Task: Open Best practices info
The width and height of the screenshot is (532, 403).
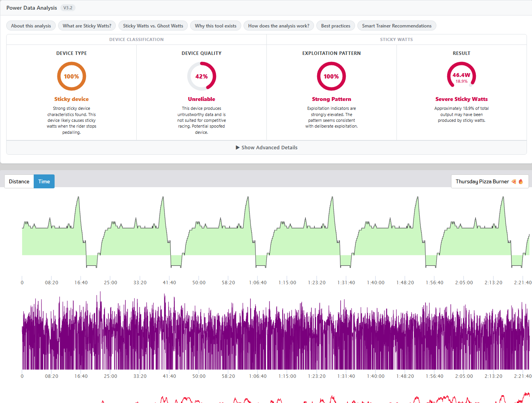Action: [336, 26]
